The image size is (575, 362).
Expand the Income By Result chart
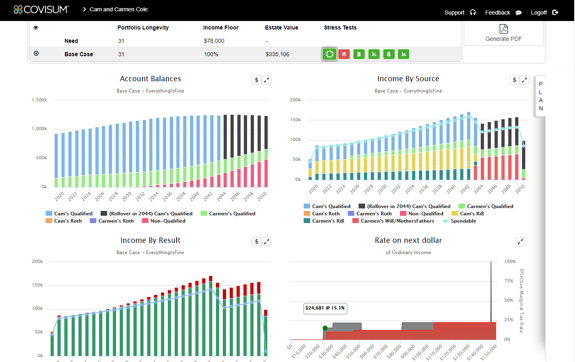pyautogui.click(x=267, y=242)
